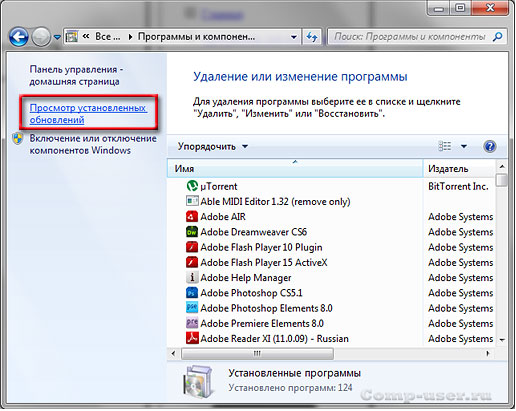516x411 pixels.
Task: Select the Adobe AIR entry name
Action: coord(223,217)
